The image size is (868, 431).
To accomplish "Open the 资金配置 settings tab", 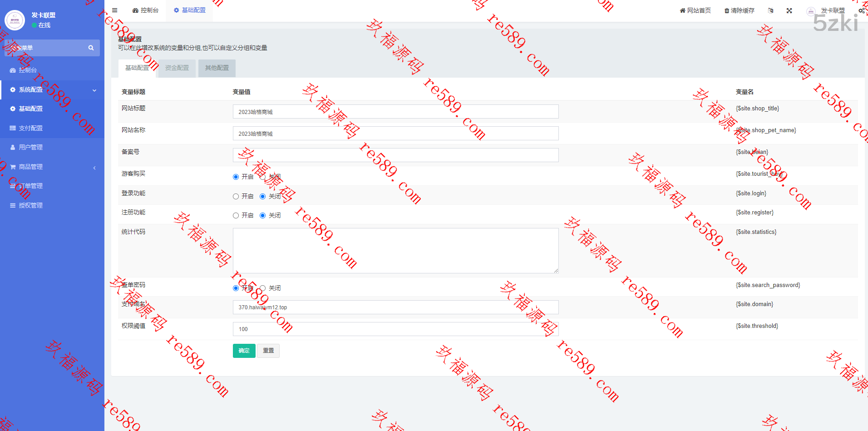I will point(177,68).
